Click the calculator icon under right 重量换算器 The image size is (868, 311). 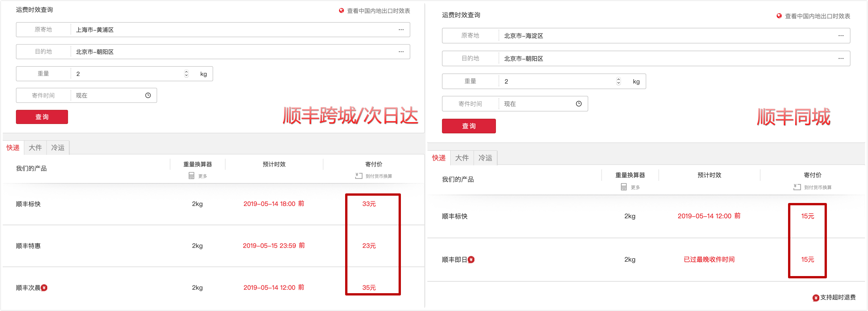pyautogui.click(x=624, y=187)
